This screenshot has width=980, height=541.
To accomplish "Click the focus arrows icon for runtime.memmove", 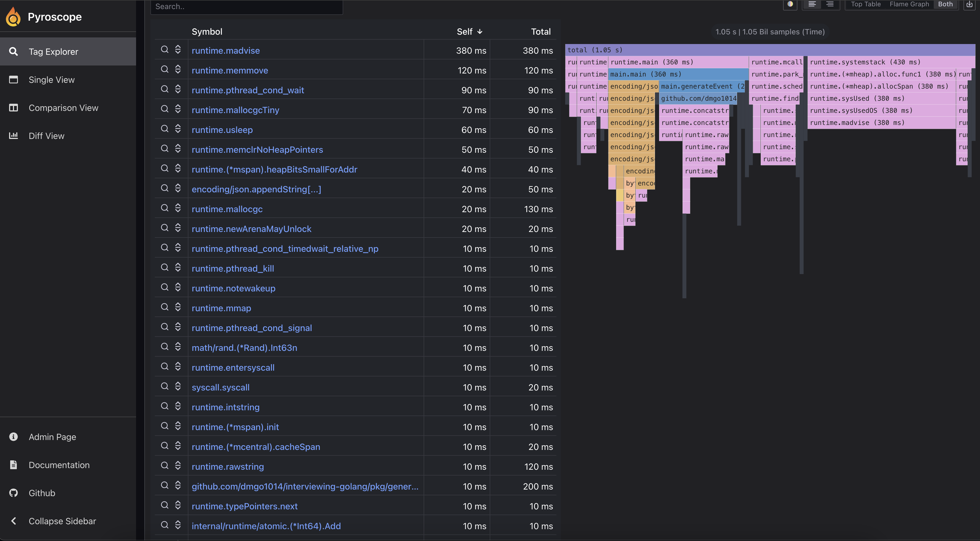I will pyautogui.click(x=178, y=70).
